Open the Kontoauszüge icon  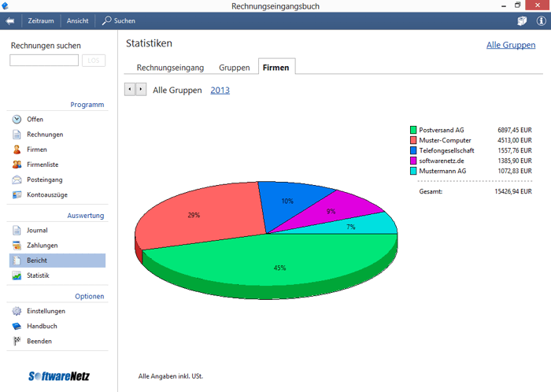17,194
